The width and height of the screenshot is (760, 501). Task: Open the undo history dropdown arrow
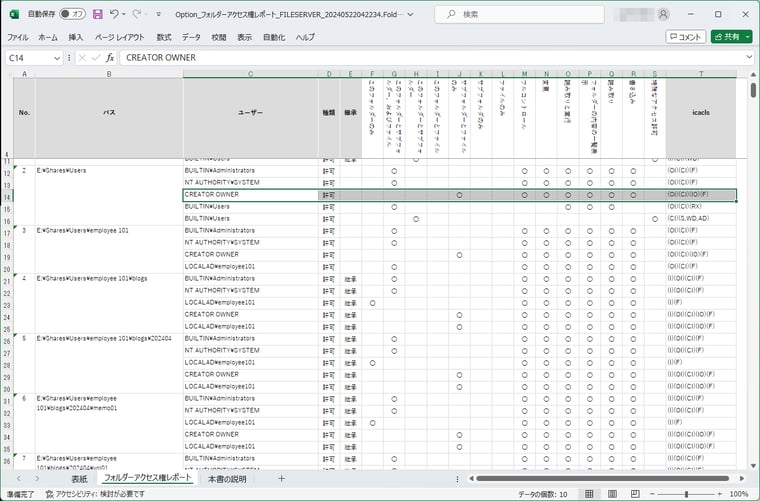tap(124, 15)
